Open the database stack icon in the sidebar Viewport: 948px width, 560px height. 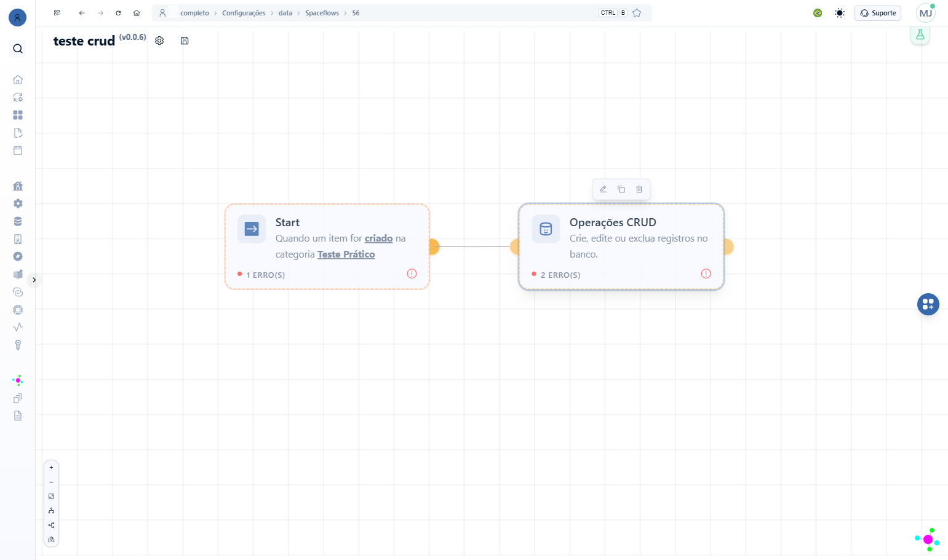coord(18,221)
